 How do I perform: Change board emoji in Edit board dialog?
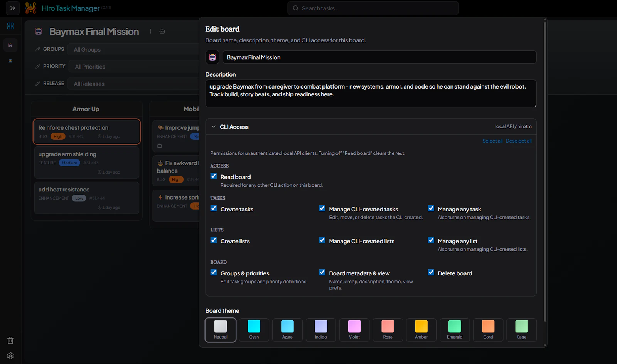click(212, 57)
